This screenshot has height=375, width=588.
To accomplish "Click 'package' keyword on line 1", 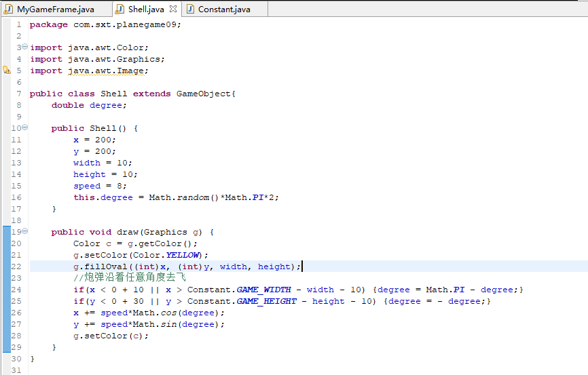I will [x=49, y=24].
